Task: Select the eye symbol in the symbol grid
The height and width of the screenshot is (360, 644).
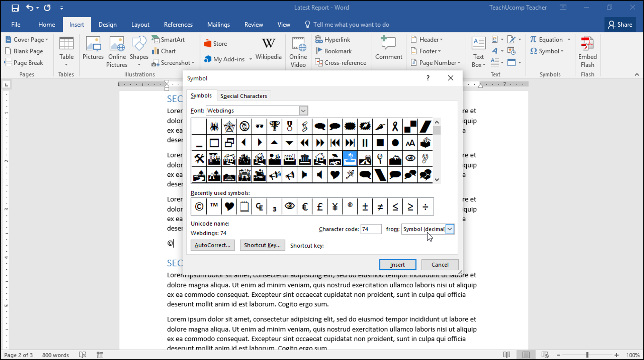Action: click(410, 158)
